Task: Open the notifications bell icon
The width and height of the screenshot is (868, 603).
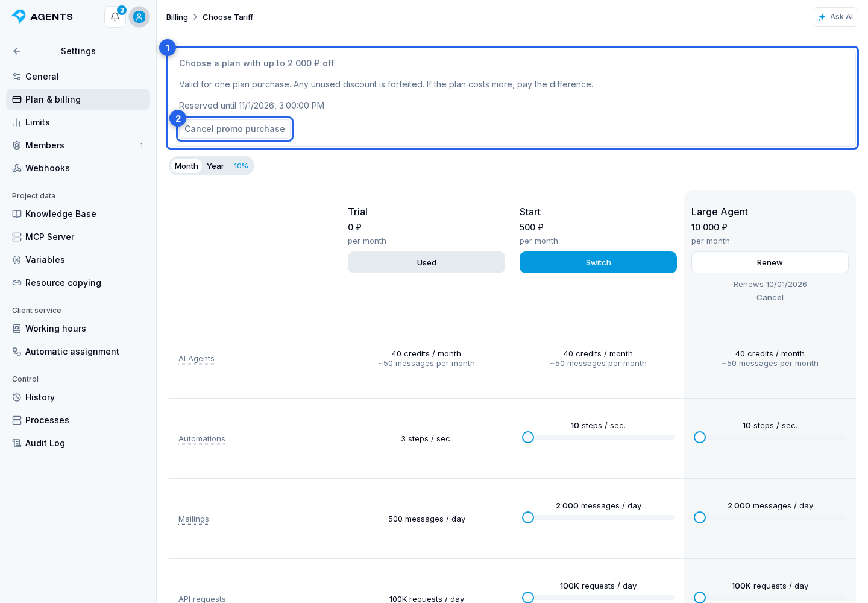Action: (x=115, y=17)
